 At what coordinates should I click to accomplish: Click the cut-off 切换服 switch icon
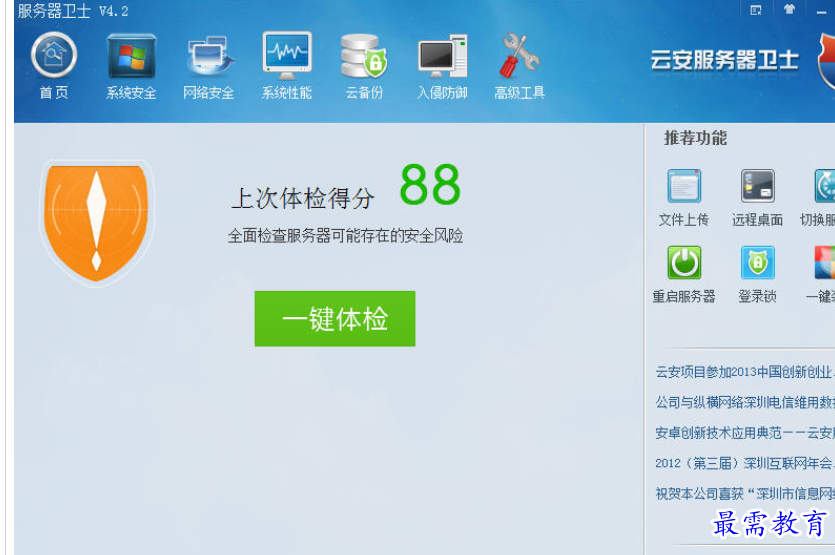[824, 185]
